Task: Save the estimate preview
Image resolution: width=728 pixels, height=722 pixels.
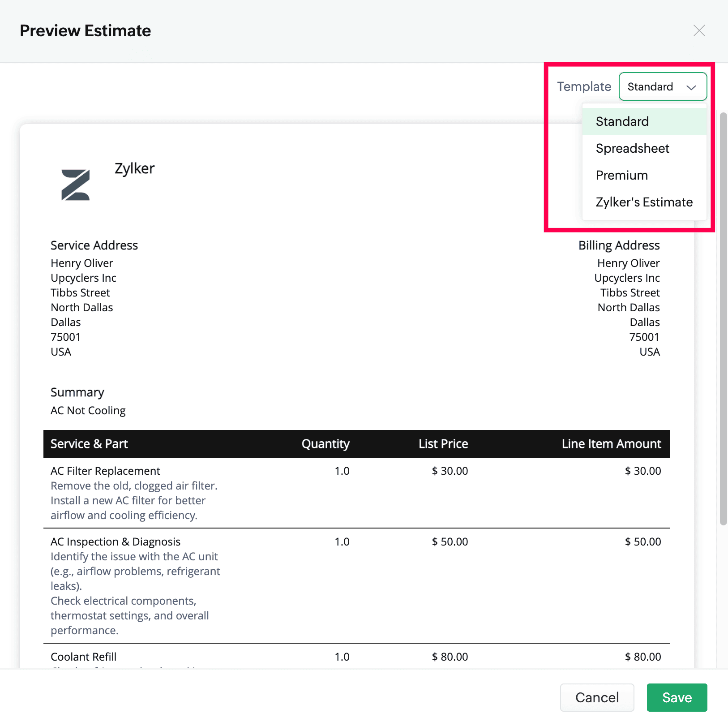Action: (x=677, y=697)
